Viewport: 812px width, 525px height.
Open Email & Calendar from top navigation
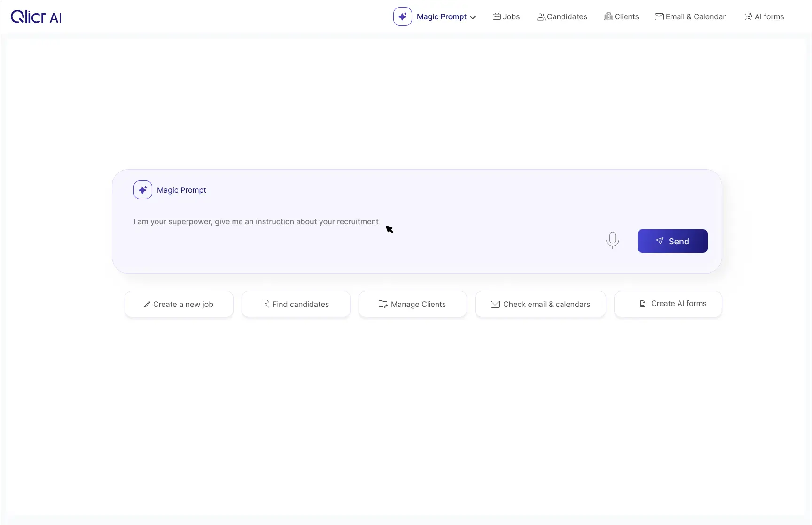pos(690,17)
